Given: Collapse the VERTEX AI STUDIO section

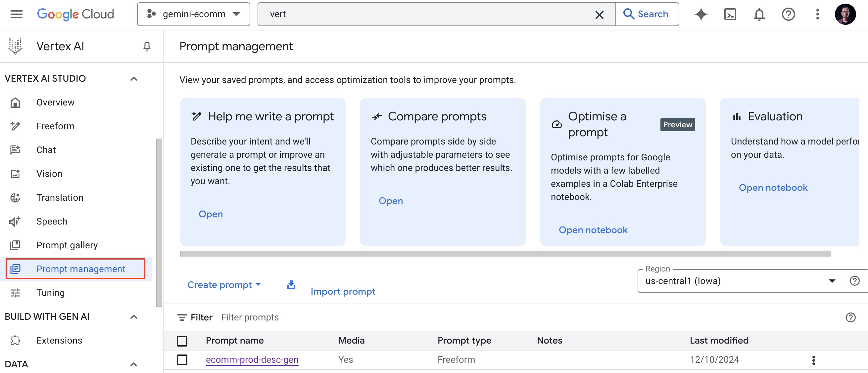Looking at the screenshot, I should 134,78.
